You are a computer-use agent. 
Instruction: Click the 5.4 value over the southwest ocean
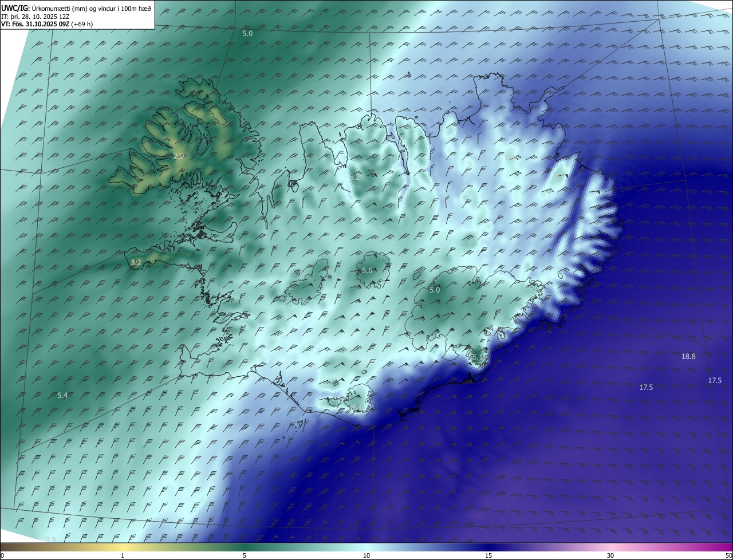[63, 395]
